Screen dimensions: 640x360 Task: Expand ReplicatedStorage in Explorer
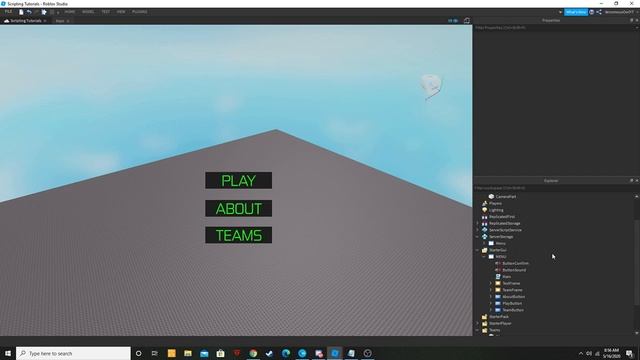[x=478, y=223]
